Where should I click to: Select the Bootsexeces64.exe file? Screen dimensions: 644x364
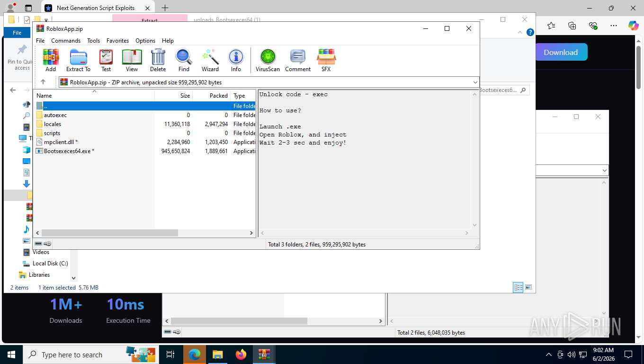tap(145, 151)
